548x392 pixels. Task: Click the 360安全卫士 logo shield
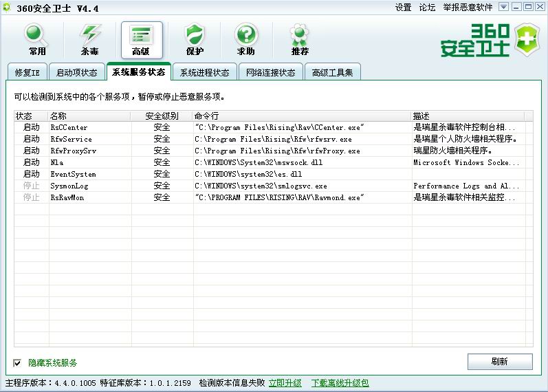point(527,39)
